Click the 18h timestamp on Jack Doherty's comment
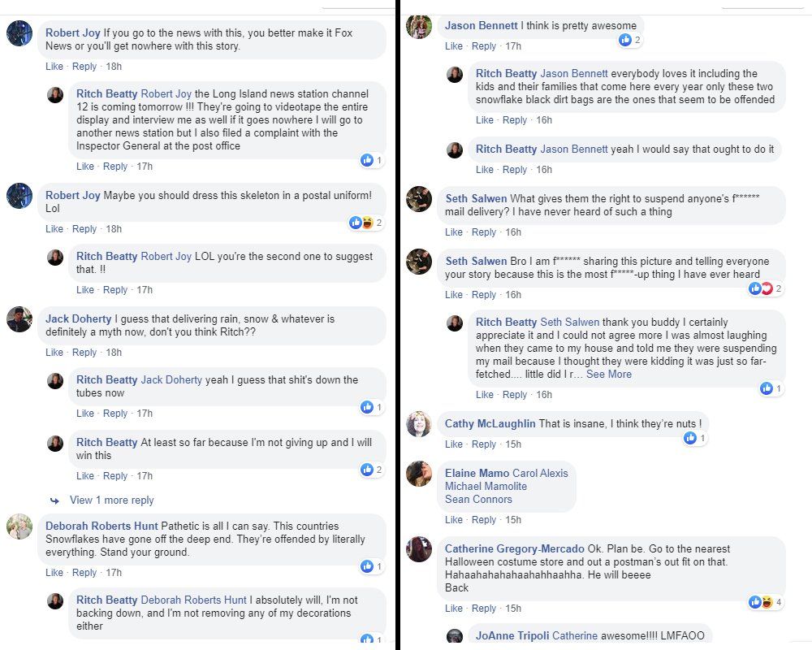The height and width of the screenshot is (650, 812). [x=114, y=353]
